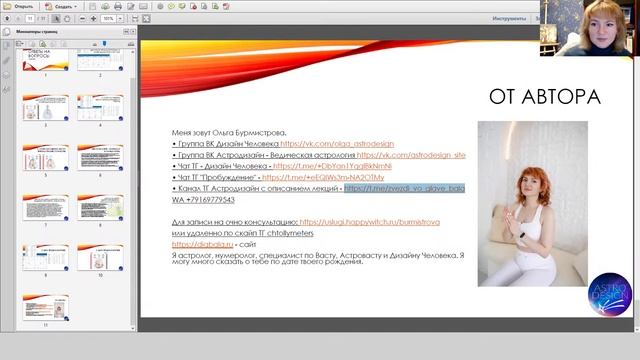Click the zoom in plus button

point(93,18)
